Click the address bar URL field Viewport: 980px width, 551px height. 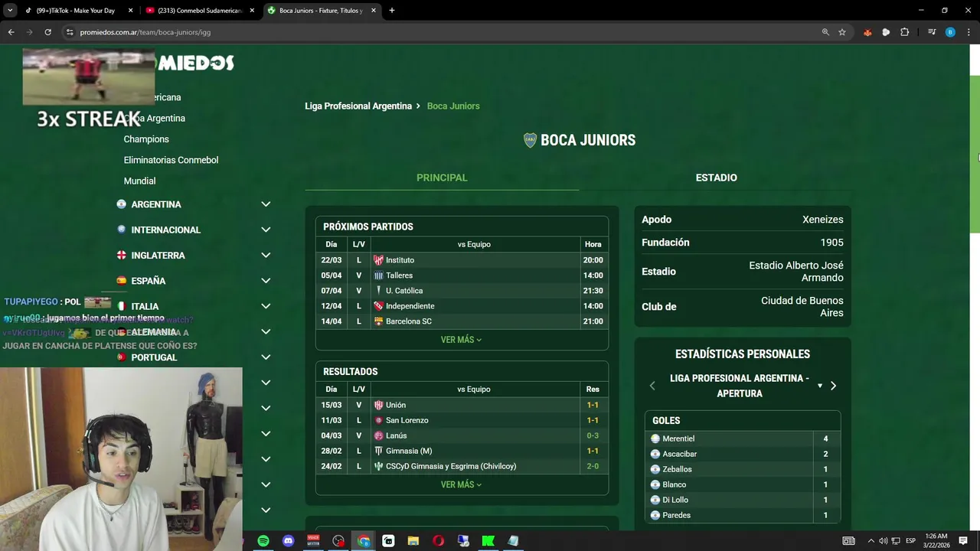(436, 32)
